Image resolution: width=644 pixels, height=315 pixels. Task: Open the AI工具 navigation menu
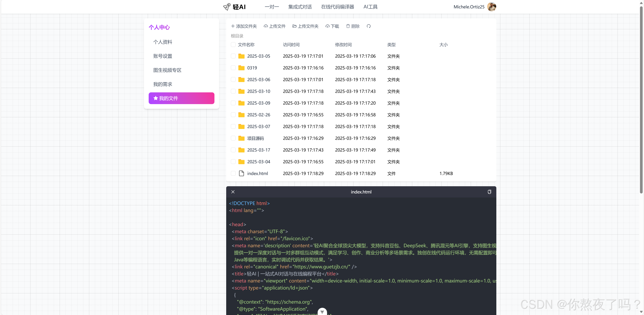[370, 7]
